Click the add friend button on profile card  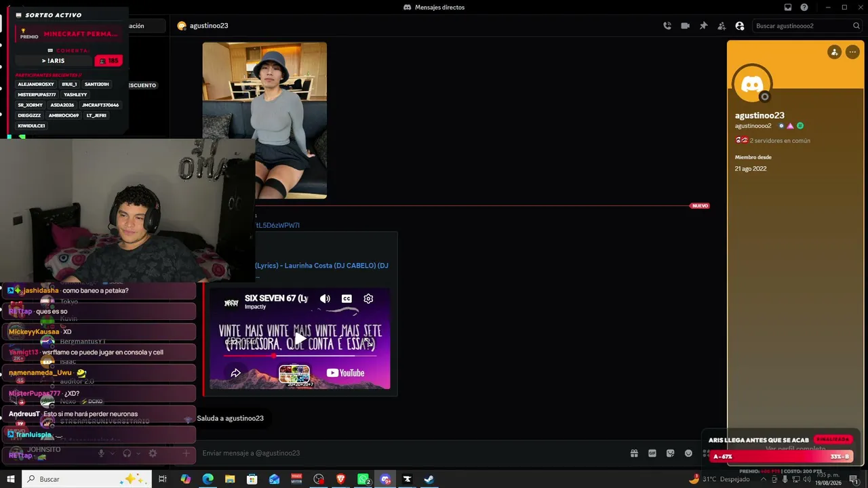coord(834,52)
